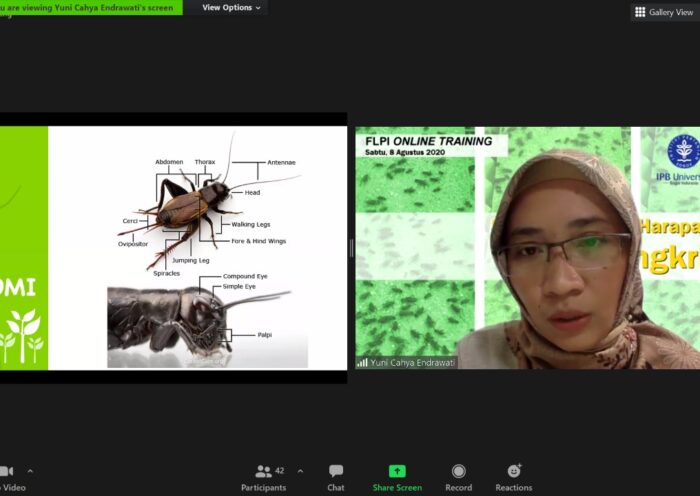Screen dimensions: 700x496
Task: Select the Share Screen text label
Action: [x=397, y=488]
